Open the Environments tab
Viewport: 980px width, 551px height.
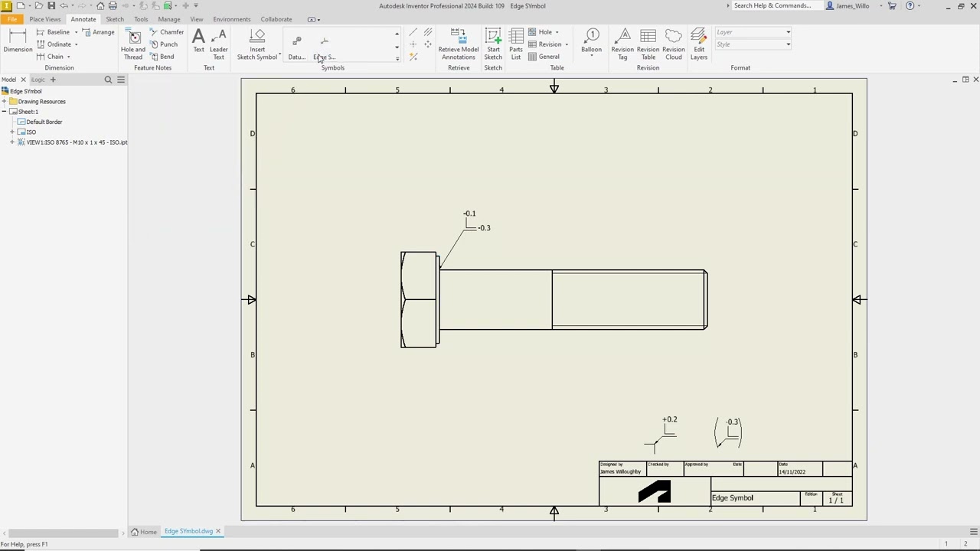tap(231, 19)
